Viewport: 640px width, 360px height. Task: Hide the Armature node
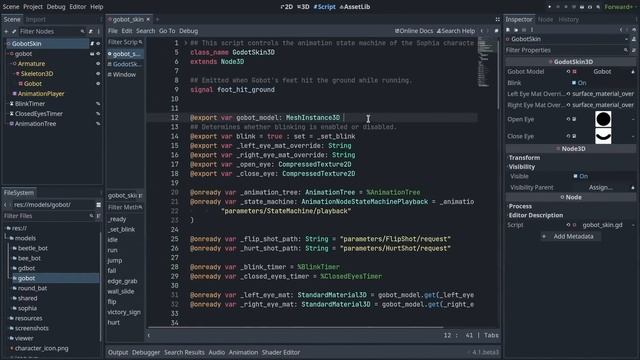click(98, 64)
